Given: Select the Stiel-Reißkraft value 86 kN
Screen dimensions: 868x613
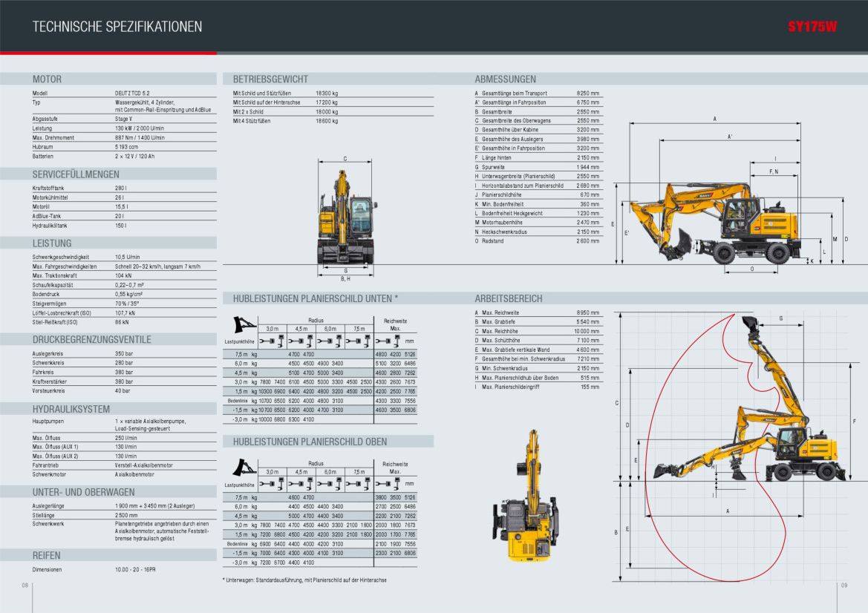Looking at the screenshot, I should click(x=122, y=322).
